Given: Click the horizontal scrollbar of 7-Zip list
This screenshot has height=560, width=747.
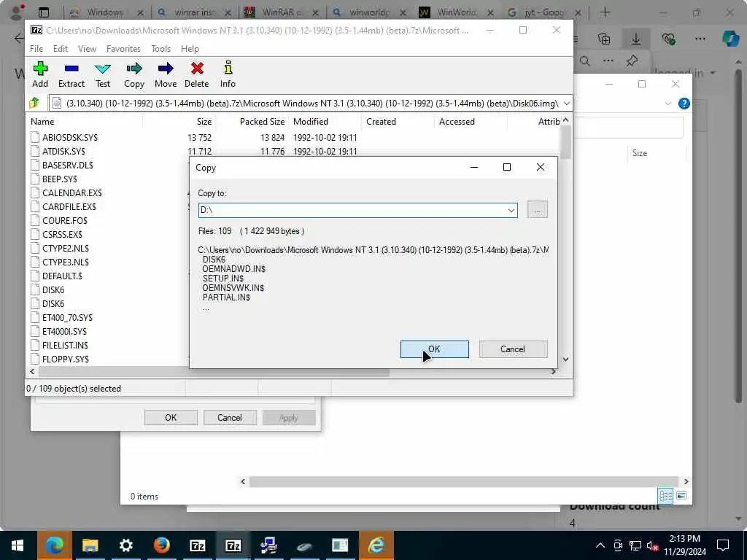Looking at the screenshot, I should (x=212, y=371).
